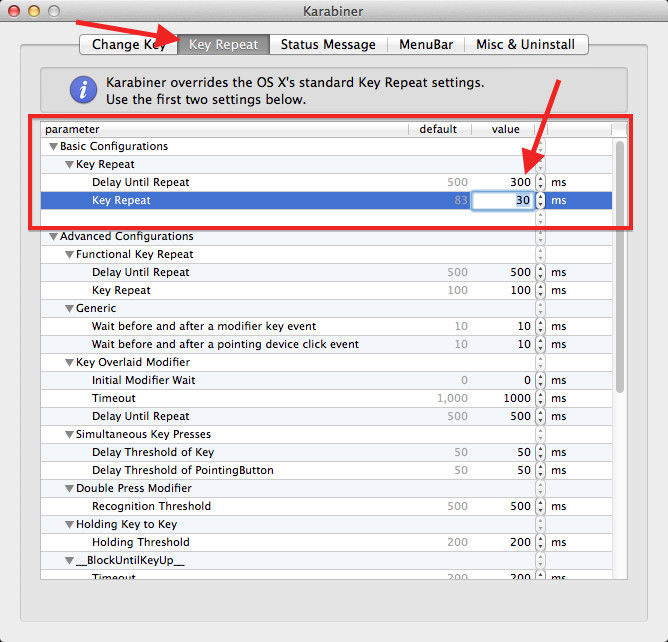The height and width of the screenshot is (642, 668).
Task: Adjust stepper for basic Delay Until Repeat 300
Action: [540, 182]
